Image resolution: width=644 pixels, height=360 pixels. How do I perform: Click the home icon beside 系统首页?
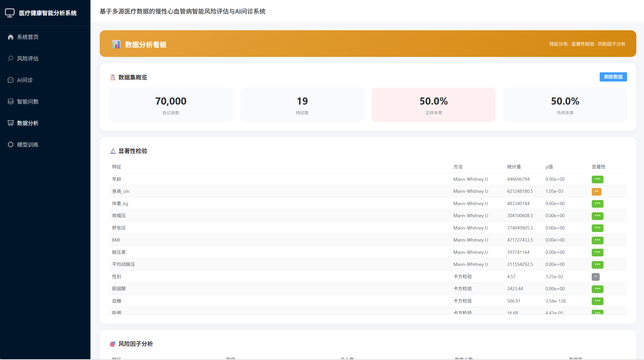pyautogui.click(x=11, y=37)
